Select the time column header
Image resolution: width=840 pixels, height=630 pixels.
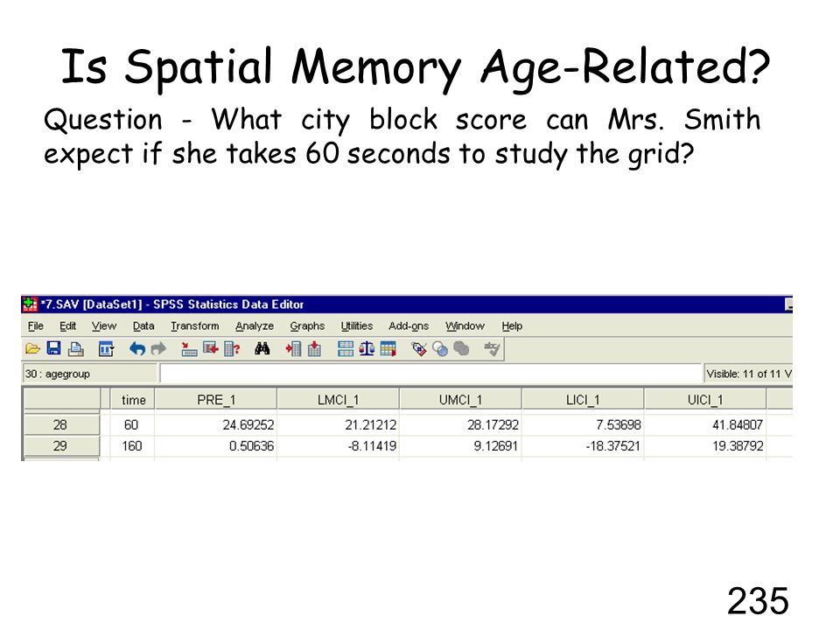(133, 400)
